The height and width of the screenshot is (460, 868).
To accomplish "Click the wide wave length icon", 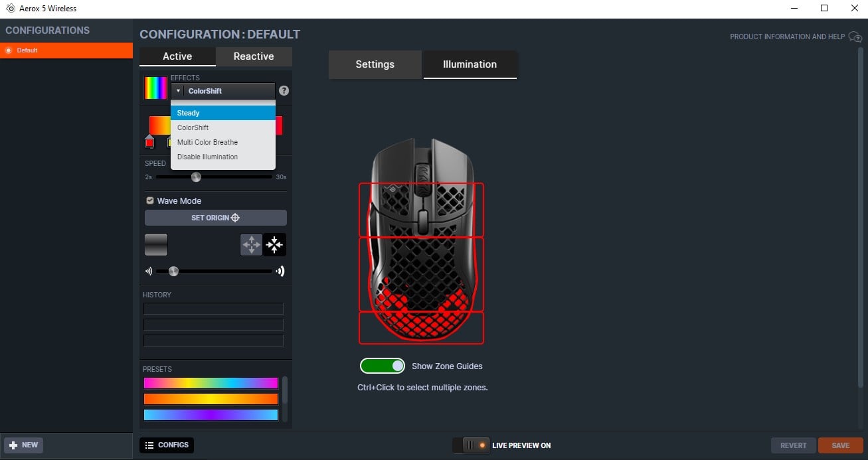I will (x=281, y=271).
